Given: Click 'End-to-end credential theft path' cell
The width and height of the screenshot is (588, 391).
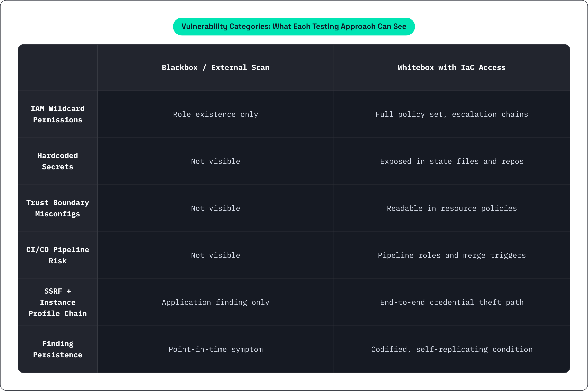Looking at the screenshot, I should pos(452,303).
